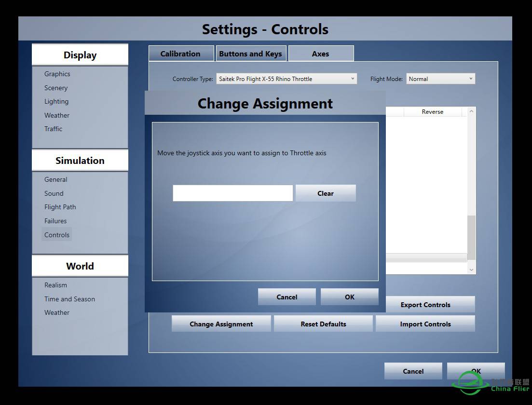Click the Import Controls button
The width and height of the screenshot is (532, 405).
click(x=425, y=324)
